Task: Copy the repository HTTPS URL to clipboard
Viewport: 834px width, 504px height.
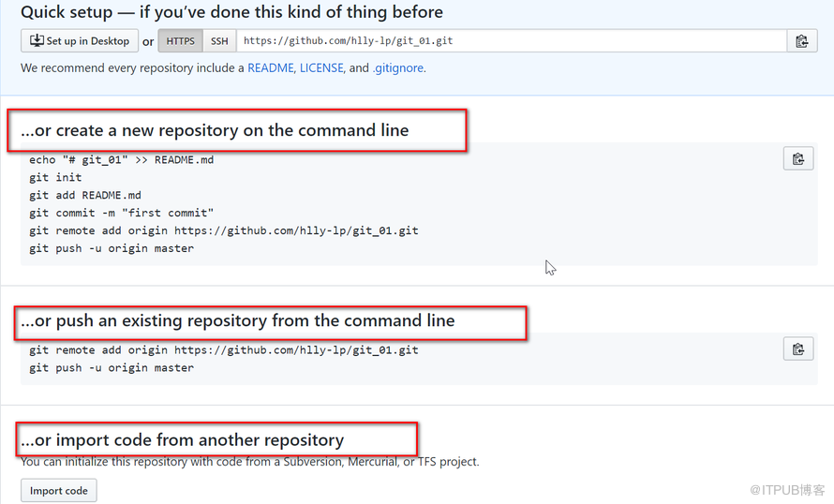Action: [x=801, y=41]
